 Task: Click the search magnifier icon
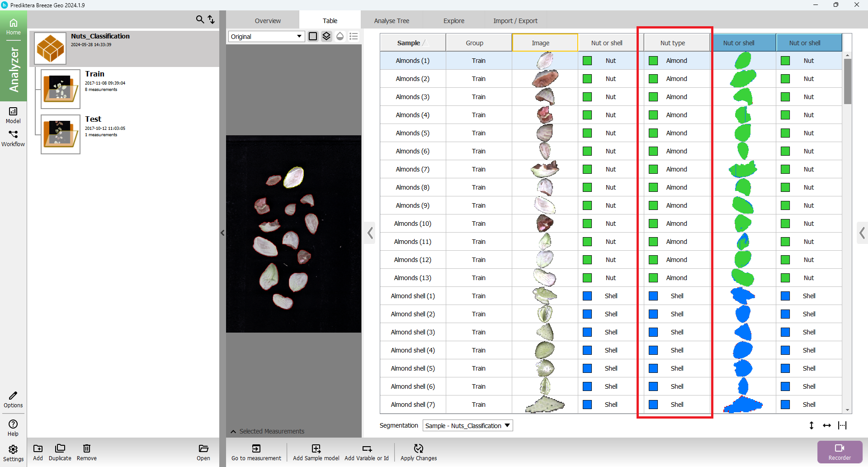point(200,19)
